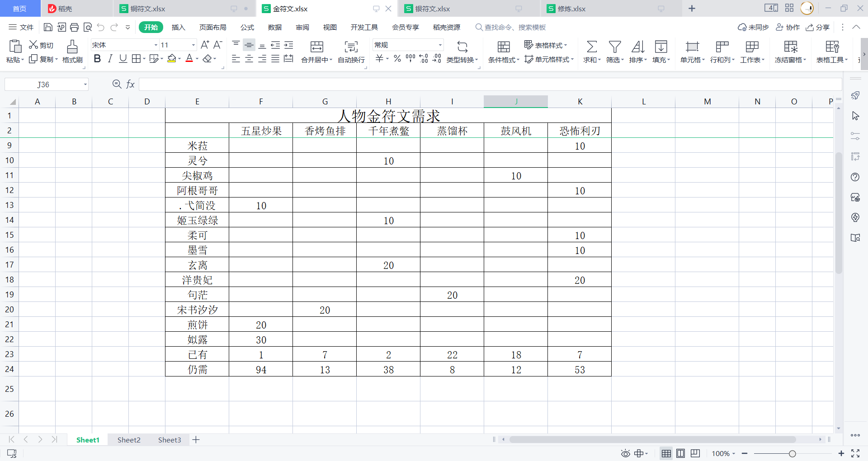The height and width of the screenshot is (461, 868).
Task: Toggle Underline formatting
Action: point(123,59)
